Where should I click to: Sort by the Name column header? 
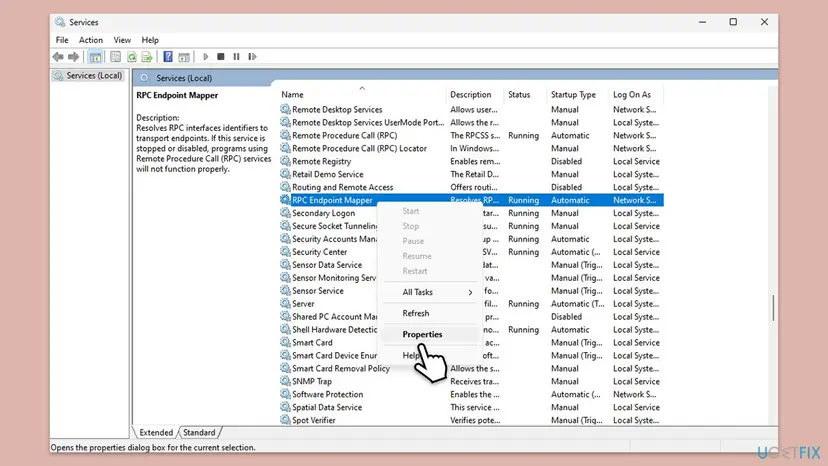tap(362, 95)
